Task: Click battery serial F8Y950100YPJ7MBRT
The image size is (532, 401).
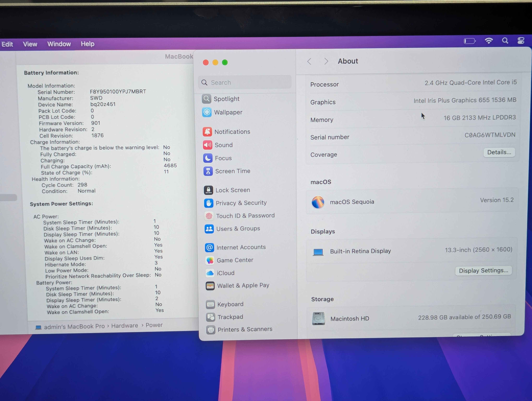Action: [118, 92]
